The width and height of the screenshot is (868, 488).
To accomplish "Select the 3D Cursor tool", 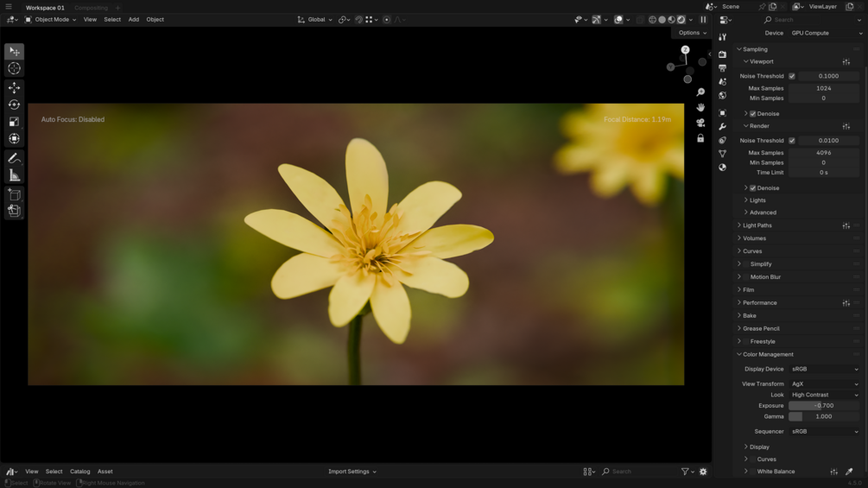I will coord(15,68).
